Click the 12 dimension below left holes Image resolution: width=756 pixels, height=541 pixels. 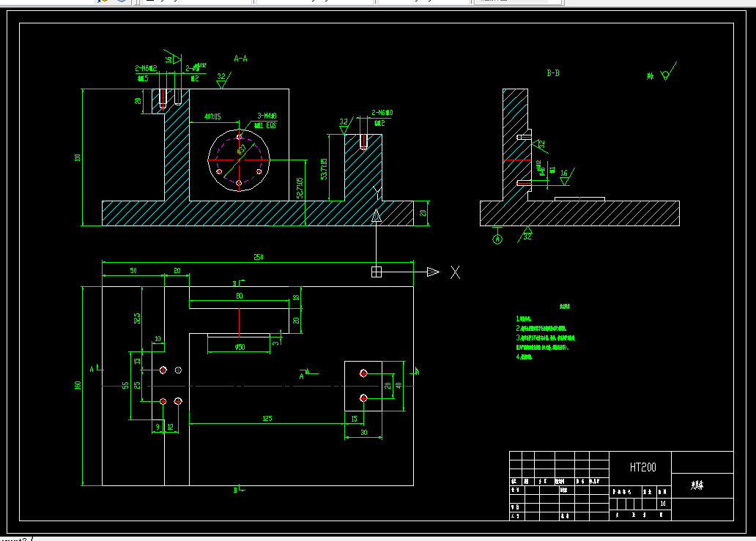pyautogui.click(x=170, y=427)
